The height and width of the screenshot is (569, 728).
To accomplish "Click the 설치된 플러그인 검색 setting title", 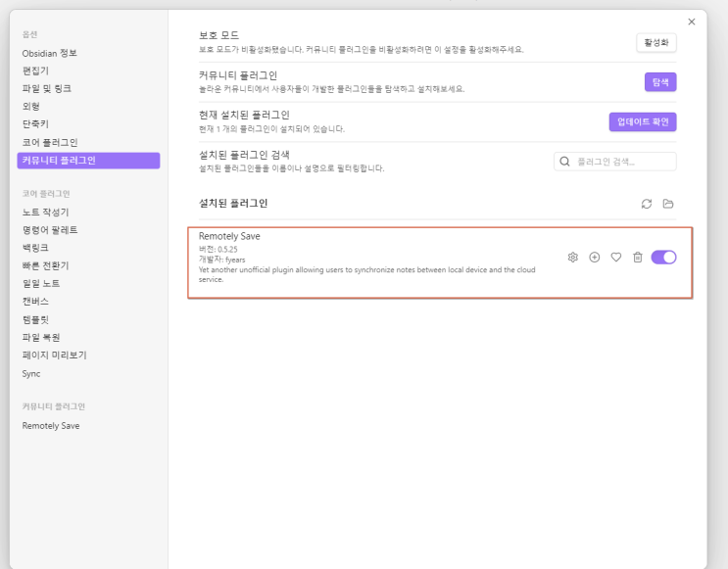I will point(244,155).
